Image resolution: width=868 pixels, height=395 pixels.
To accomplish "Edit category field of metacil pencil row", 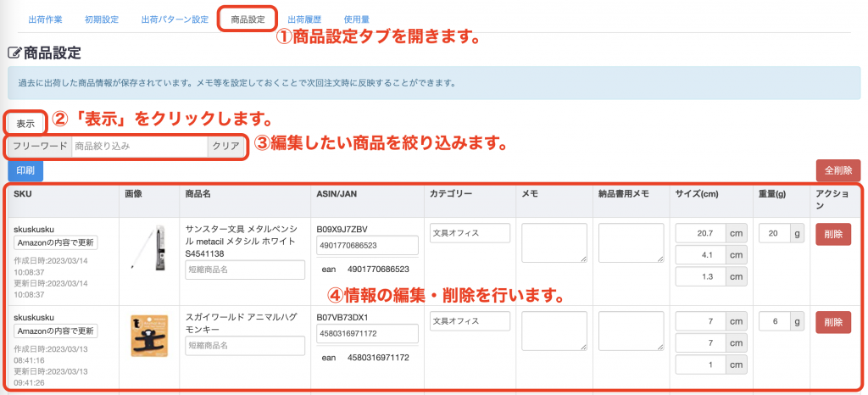I will coord(470,233).
